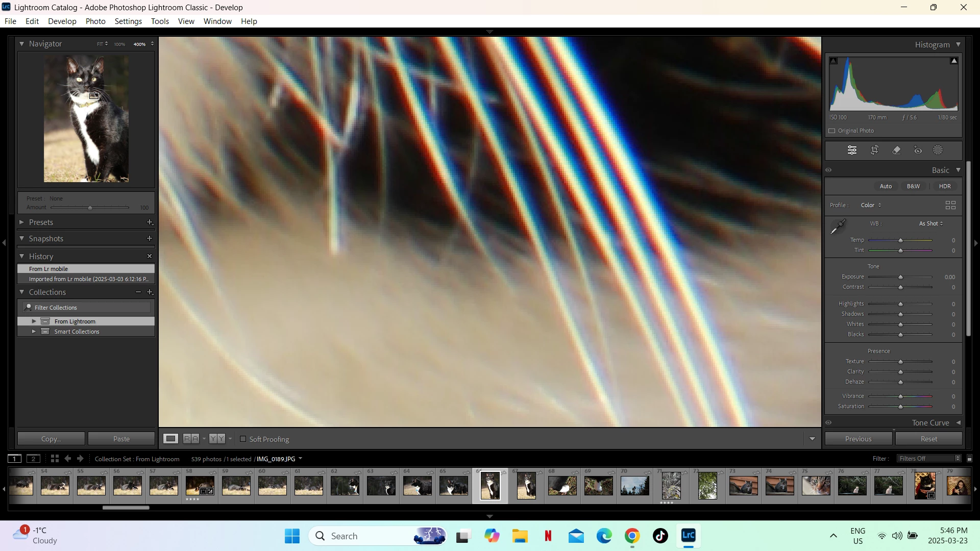Viewport: 980px width, 551px height.
Task: Select the Red Eye Correction tool
Action: click(918, 150)
